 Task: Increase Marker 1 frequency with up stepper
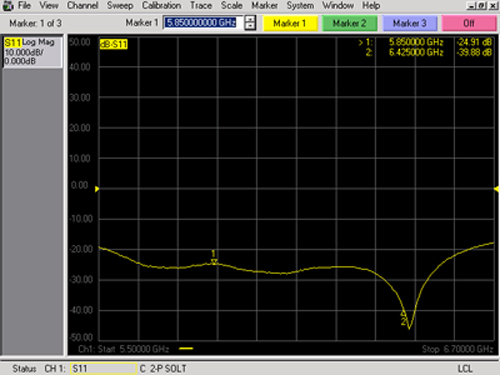click(250, 19)
